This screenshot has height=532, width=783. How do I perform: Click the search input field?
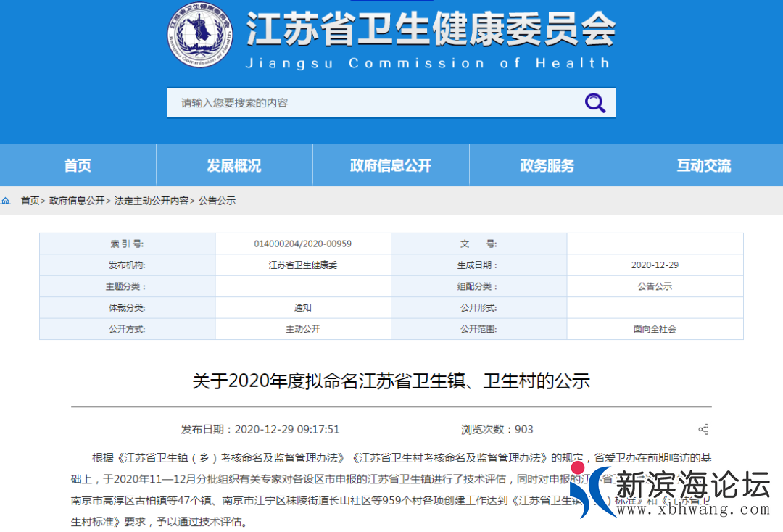click(362, 102)
